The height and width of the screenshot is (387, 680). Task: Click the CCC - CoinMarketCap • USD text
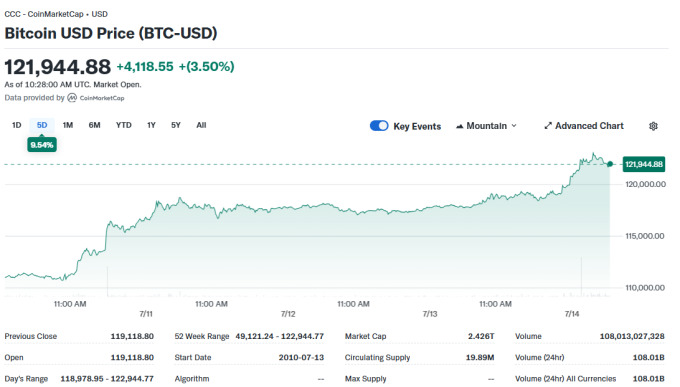[56, 14]
